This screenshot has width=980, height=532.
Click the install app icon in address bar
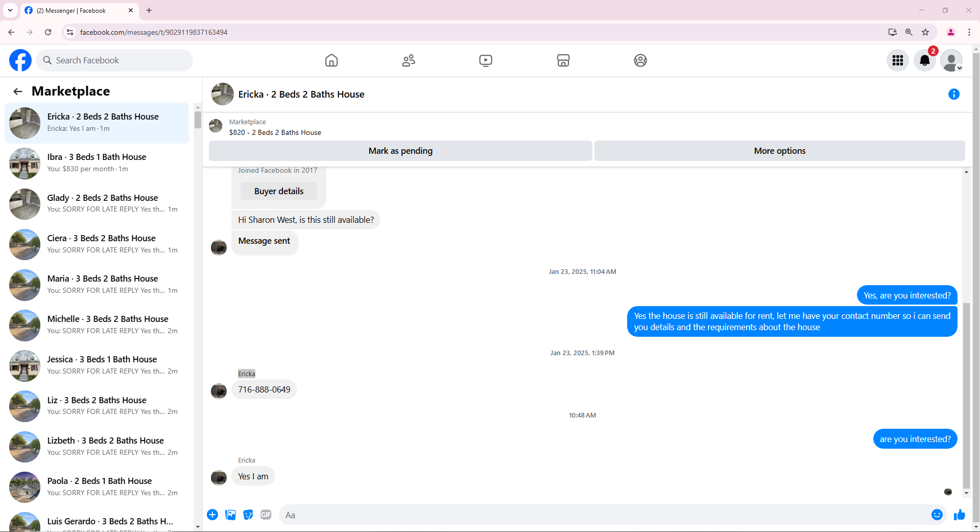coord(893,32)
